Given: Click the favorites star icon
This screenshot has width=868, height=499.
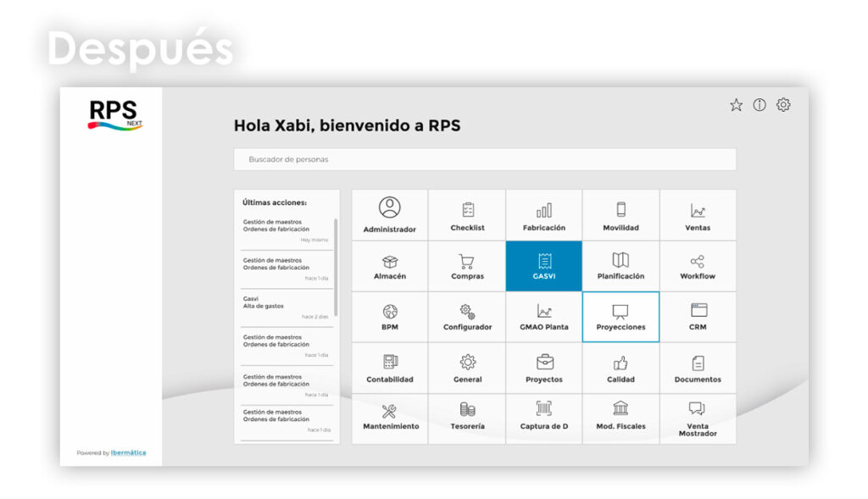Looking at the screenshot, I should coord(736,105).
